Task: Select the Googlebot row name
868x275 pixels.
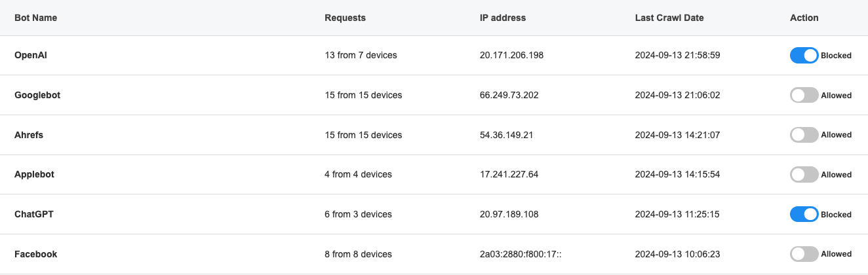Action: [37, 96]
